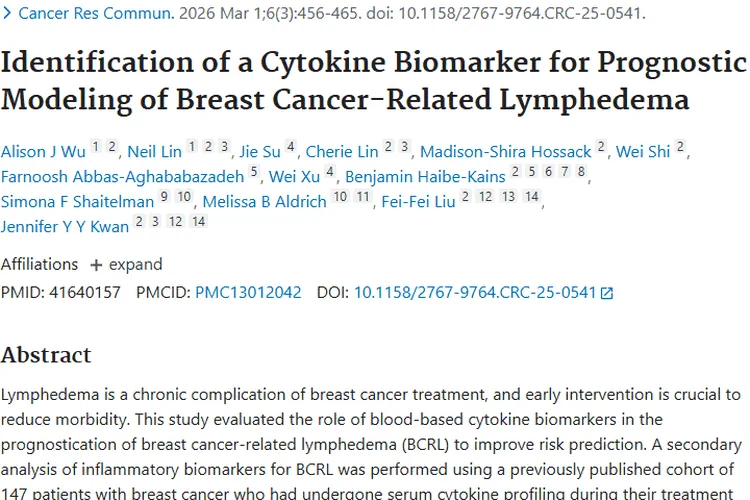
Task: Click affiliation superscript 4 beside Jie Su
Action: click(x=291, y=147)
